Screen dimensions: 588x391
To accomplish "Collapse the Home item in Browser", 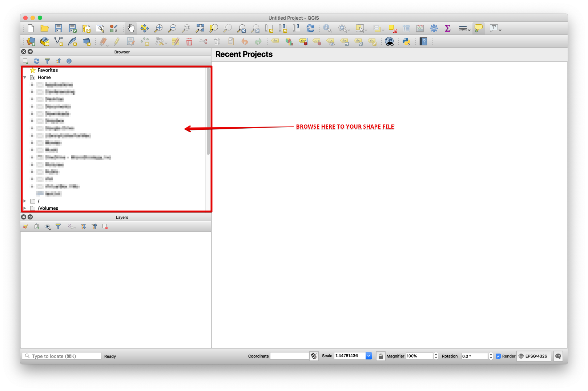I will pyautogui.click(x=24, y=77).
